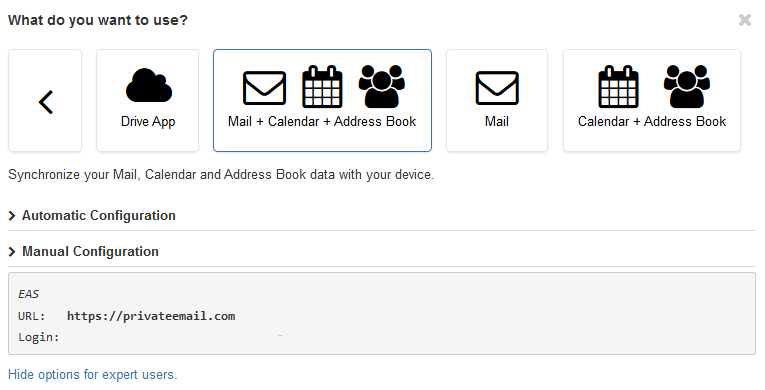This screenshot has height=390, width=765.
Task: Click calendar icon in Calendar + Address Book card
Action: point(618,86)
